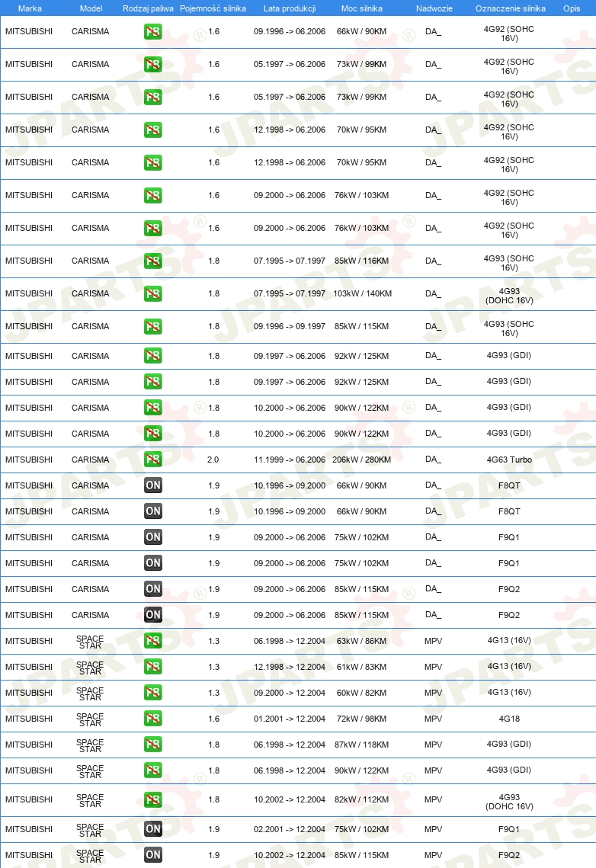Click petrol icon in Space Star 90kW / 122KM row

[152, 770]
